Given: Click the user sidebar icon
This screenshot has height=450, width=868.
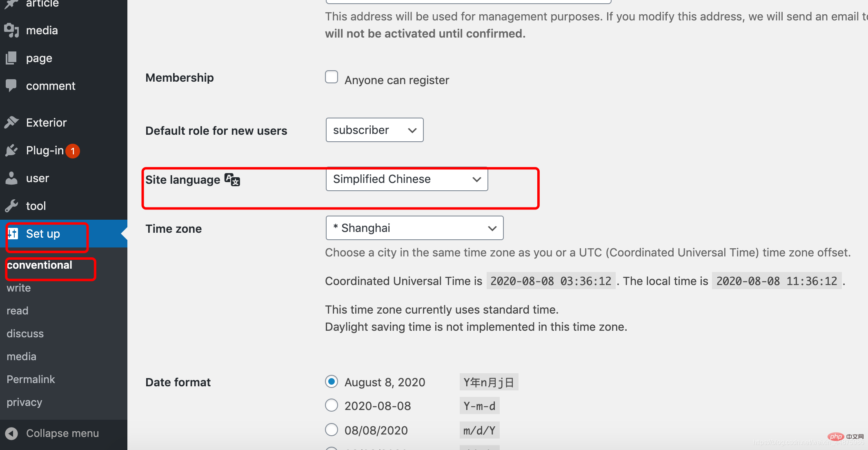Looking at the screenshot, I should pyautogui.click(x=13, y=178).
